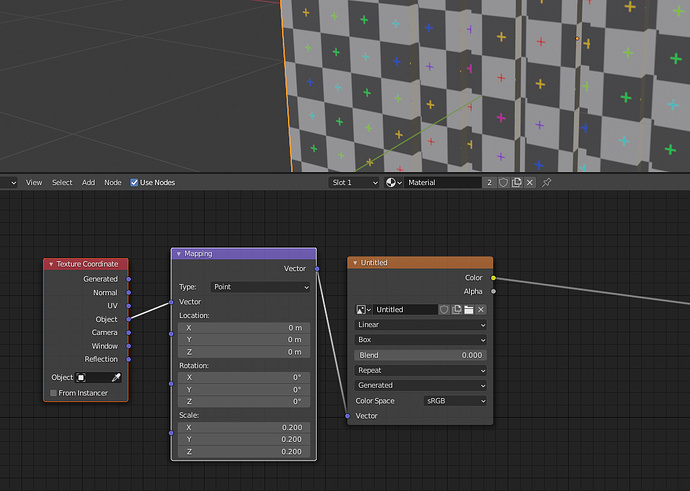Screen dimensions: 690x491
Task: Click the pin icon in the node editor header
Action: tap(547, 182)
